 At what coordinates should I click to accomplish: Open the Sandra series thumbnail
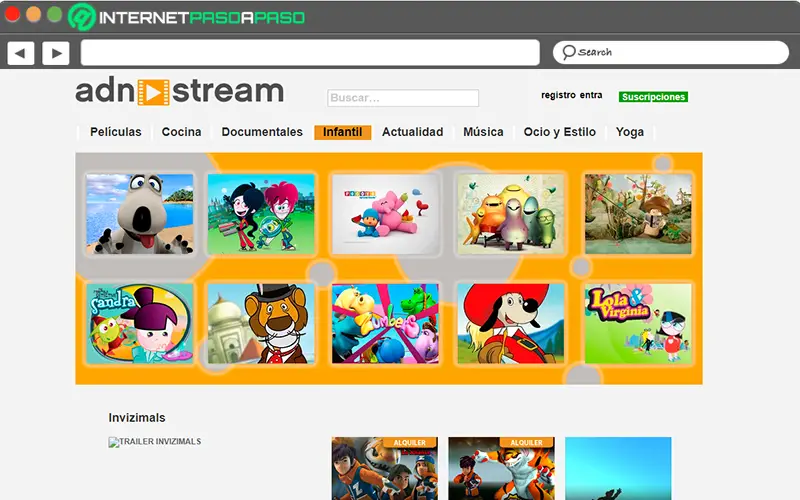140,324
